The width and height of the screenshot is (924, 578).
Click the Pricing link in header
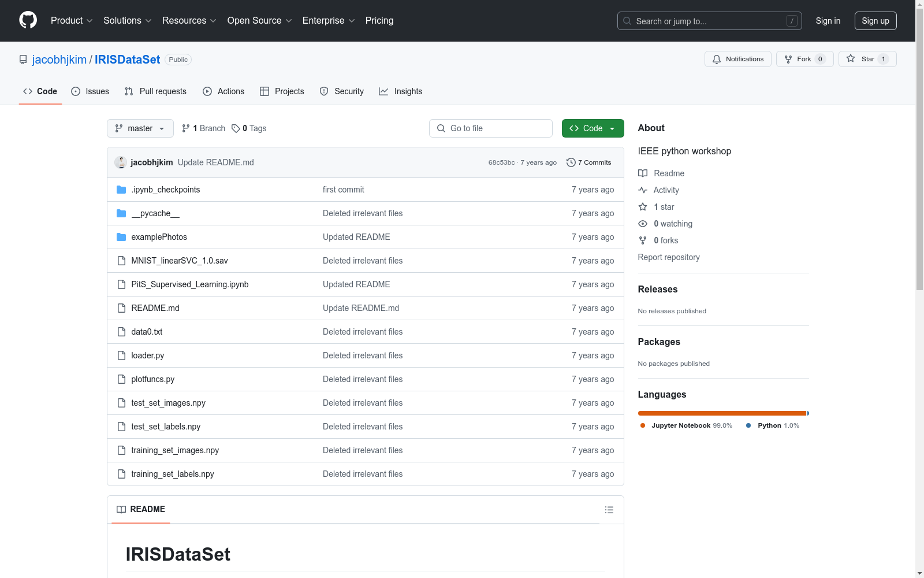click(x=379, y=21)
